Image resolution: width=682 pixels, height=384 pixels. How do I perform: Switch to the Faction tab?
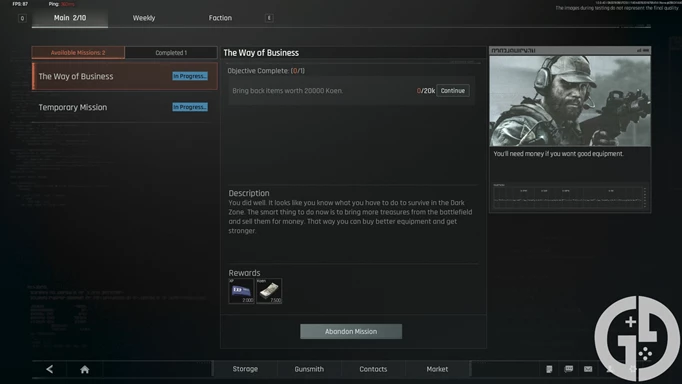(x=220, y=18)
